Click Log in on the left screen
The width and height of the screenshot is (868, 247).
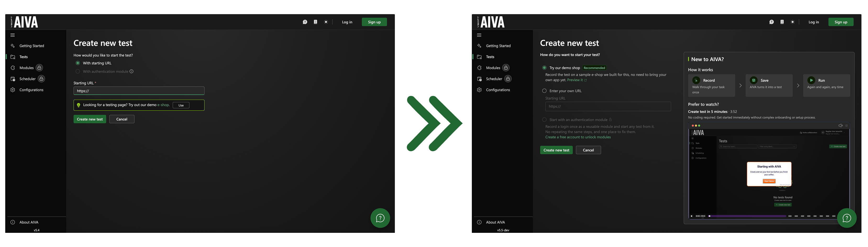[347, 22]
